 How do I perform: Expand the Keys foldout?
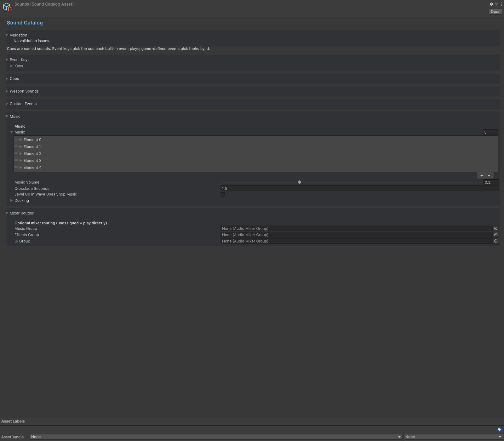point(12,66)
